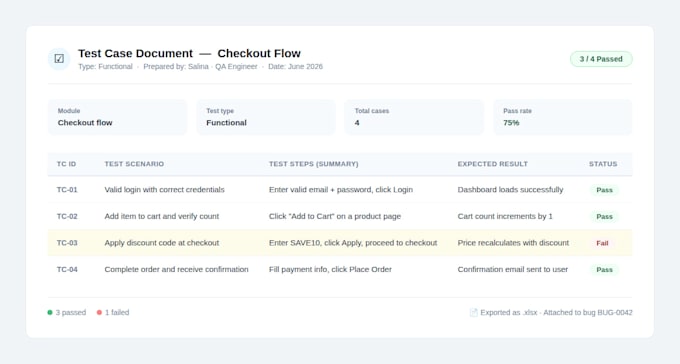Click 'Add item to cart and verify count'
This screenshot has height=364, width=680.
coord(162,216)
